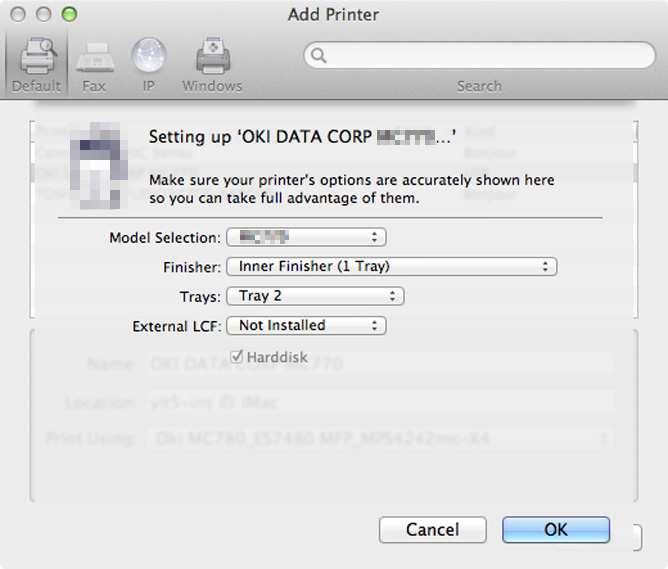Toggle the Harddisk checkbox
The image size is (668, 569).
[x=236, y=356]
